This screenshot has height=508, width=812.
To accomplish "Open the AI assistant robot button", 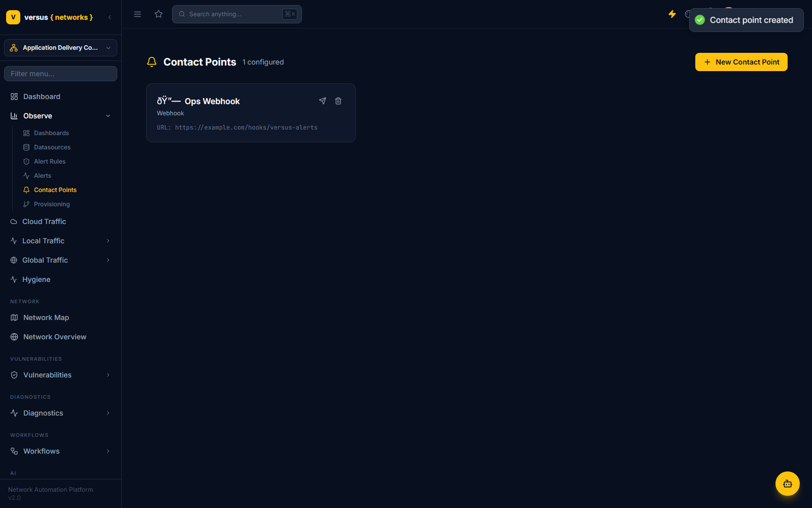I will pyautogui.click(x=787, y=484).
